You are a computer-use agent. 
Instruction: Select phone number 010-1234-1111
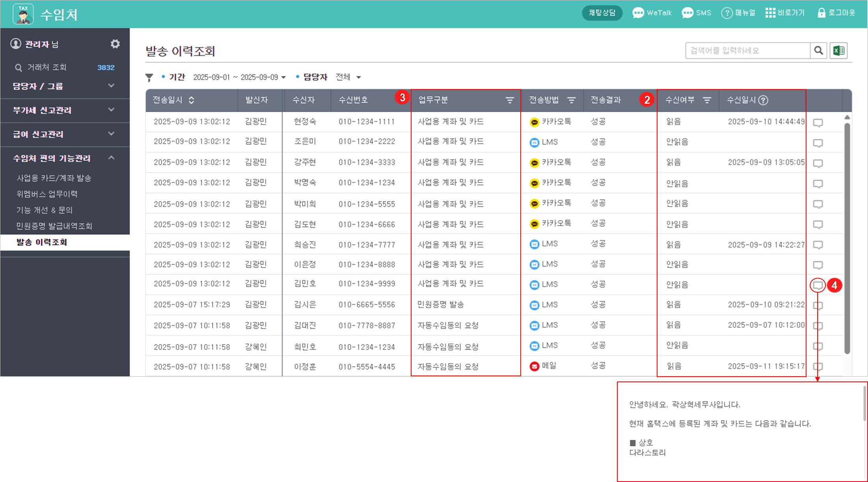[367, 122]
